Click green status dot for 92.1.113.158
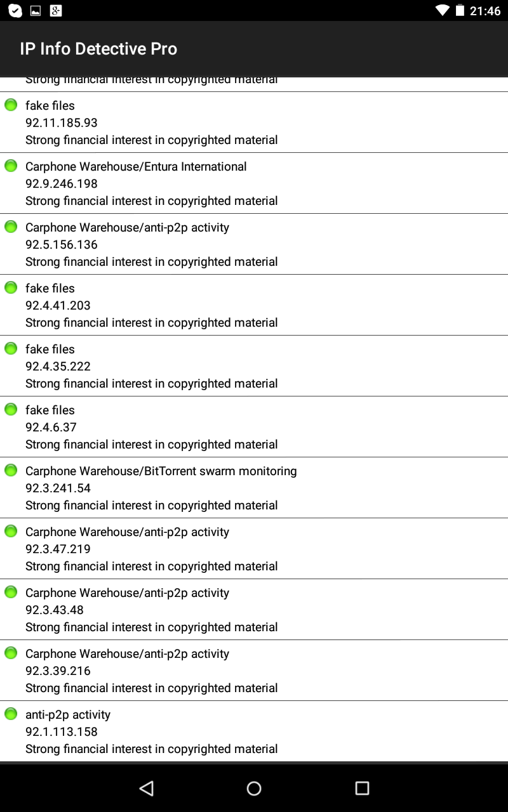508x812 pixels. [11, 714]
